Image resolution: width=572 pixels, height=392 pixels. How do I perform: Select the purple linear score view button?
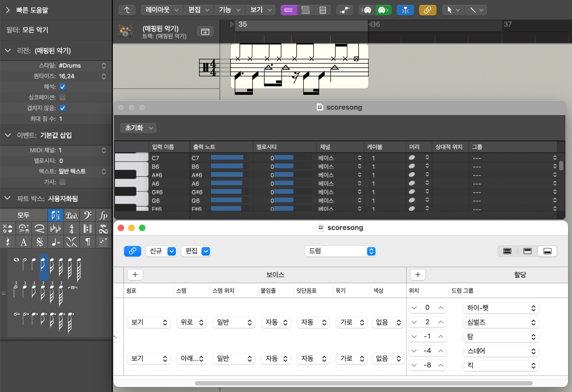[289, 10]
